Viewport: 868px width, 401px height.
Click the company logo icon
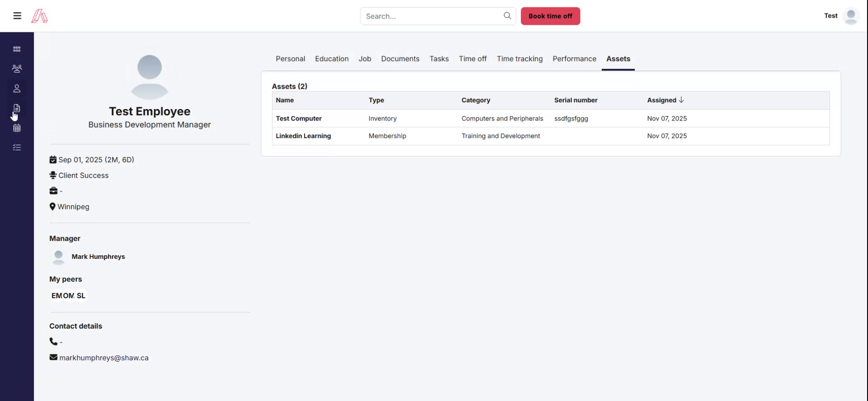coord(39,16)
